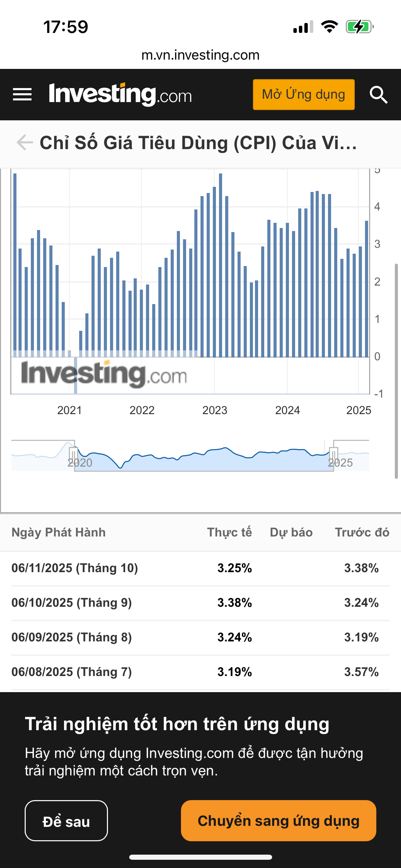Select the 06/08/2025 (Tháng 7) row
Image resolution: width=401 pixels, height=868 pixels.
coord(200,672)
